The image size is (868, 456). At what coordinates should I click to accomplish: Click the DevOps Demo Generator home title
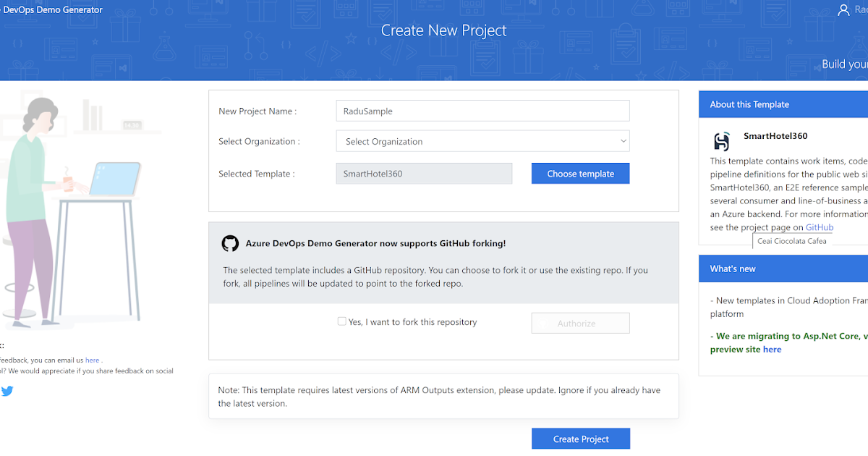tap(53, 9)
